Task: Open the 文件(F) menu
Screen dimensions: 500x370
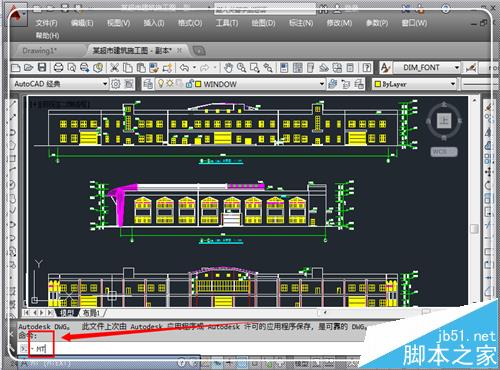Action: (x=47, y=23)
